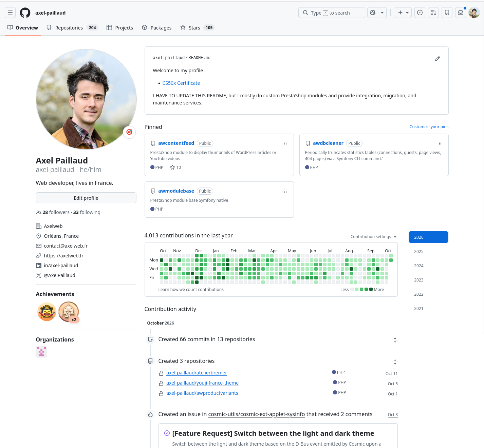The width and height of the screenshot is (484, 448).
Task: Expand the Created 3 repositories section
Action: coord(395,362)
